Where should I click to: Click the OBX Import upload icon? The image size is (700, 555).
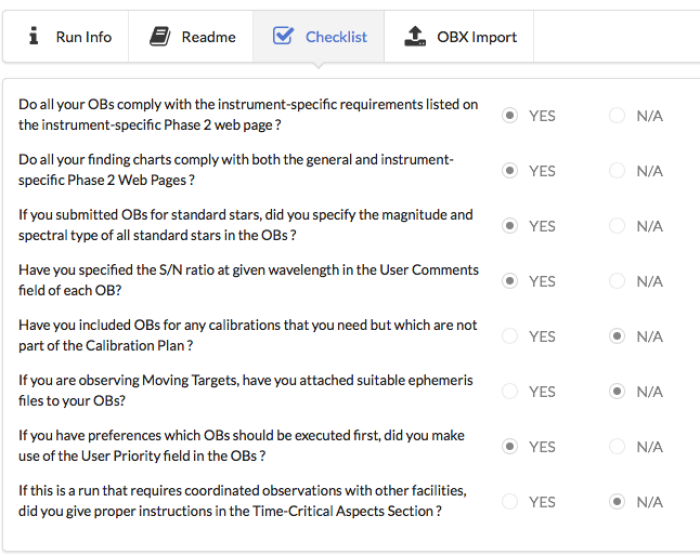click(414, 37)
